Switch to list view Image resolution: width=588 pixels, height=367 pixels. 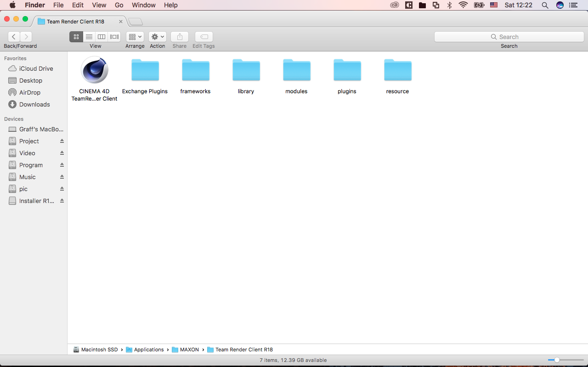pyautogui.click(x=89, y=37)
